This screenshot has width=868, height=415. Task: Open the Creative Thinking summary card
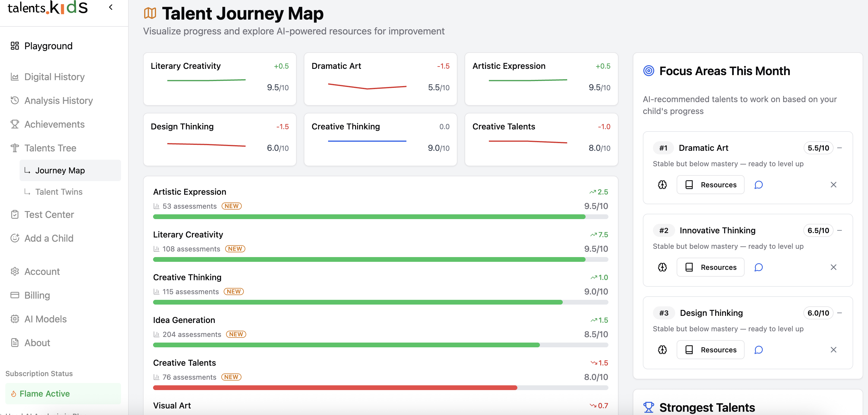point(380,139)
